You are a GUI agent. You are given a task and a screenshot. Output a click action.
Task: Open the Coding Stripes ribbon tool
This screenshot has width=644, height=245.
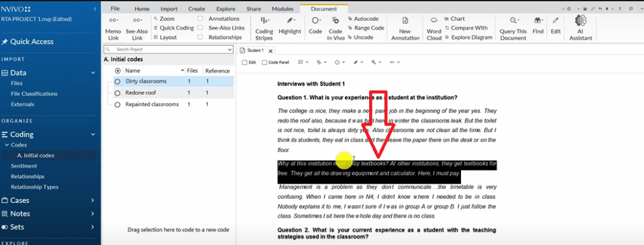click(264, 28)
